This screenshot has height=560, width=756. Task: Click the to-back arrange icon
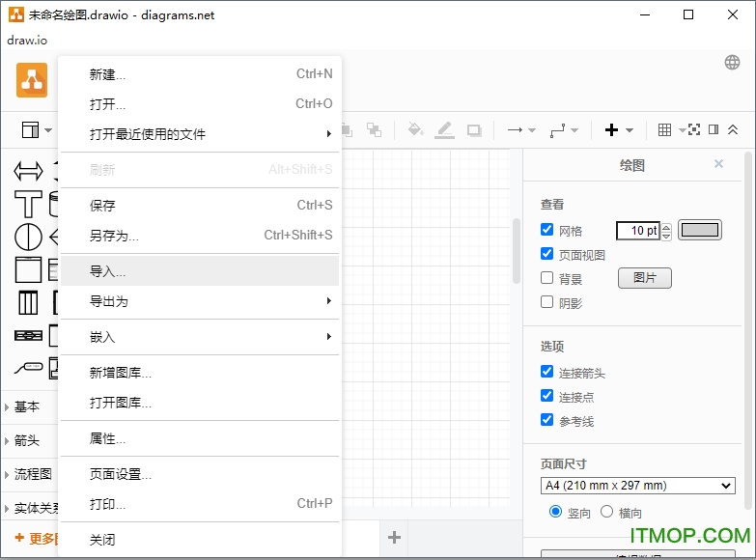point(374,129)
